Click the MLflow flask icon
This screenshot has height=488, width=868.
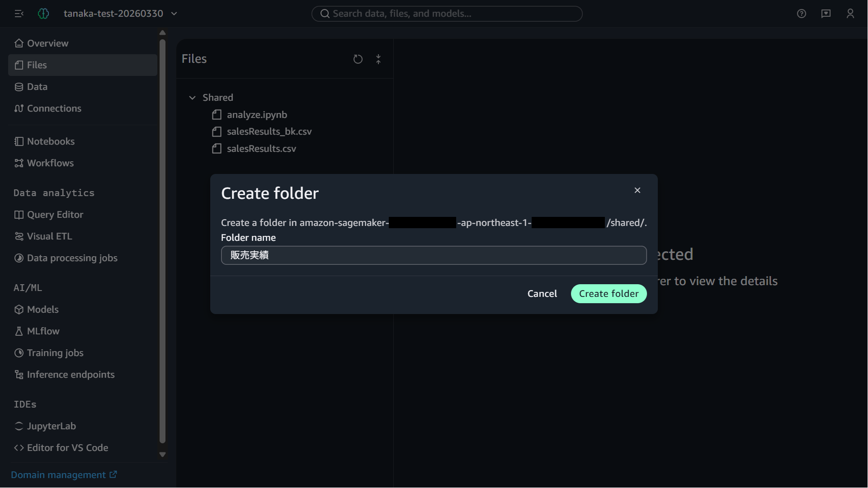point(19,331)
